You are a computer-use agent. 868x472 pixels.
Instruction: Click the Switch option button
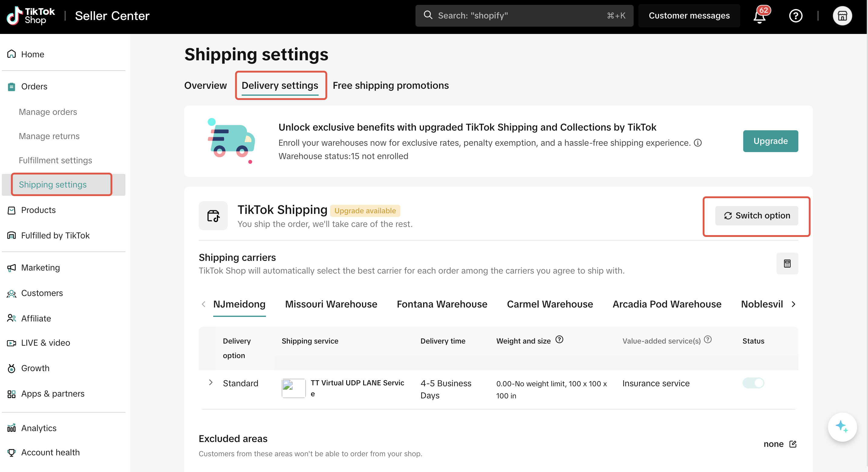pos(757,216)
